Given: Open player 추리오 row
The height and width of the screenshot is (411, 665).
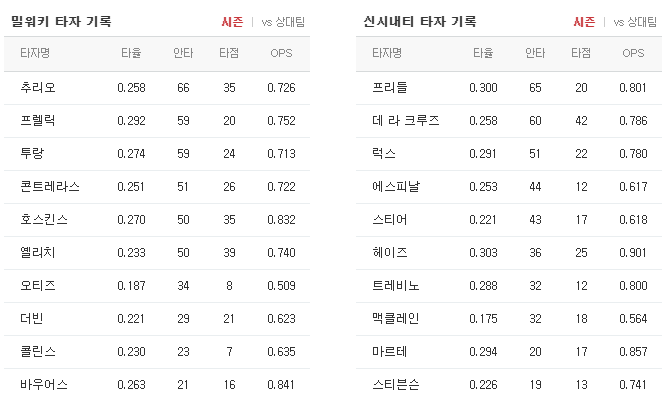Looking at the screenshot, I should [x=157, y=88].
